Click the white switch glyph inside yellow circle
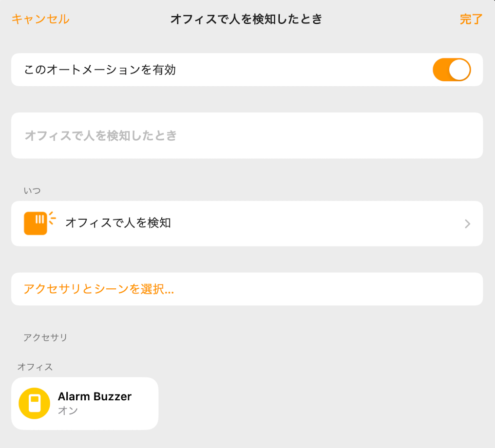Image resolution: width=495 pixels, height=448 pixels. pos(35,403)
